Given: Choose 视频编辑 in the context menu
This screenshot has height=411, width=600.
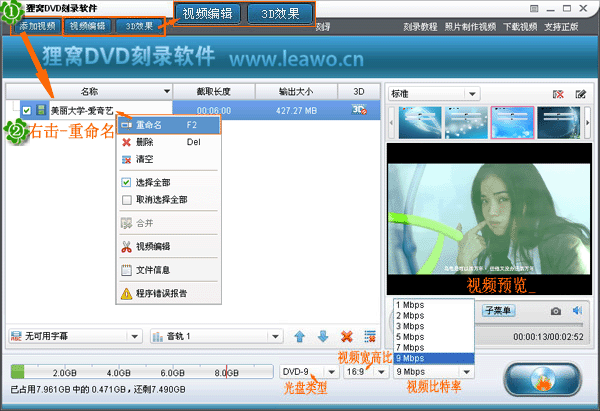Looking at the screenshot, I should [x=169, y=247].
